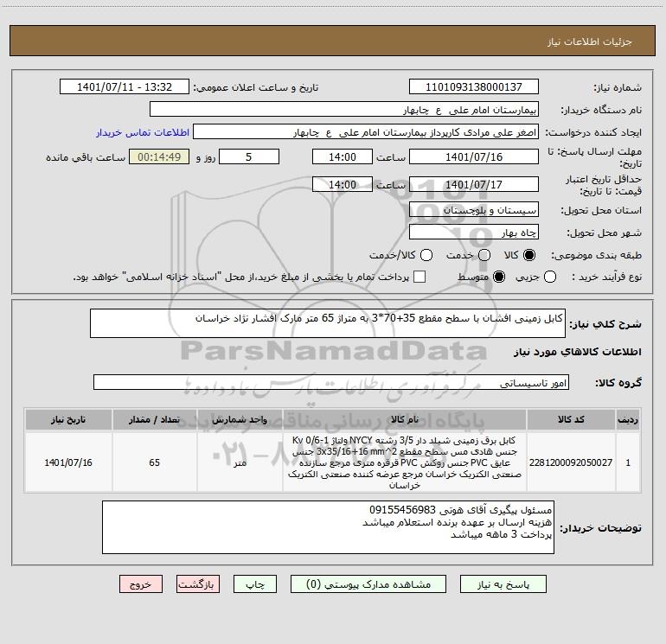Click the جزئیات اطلاعات نیاز header title
This screenshot has height=644, width=666.
(589, 41)
